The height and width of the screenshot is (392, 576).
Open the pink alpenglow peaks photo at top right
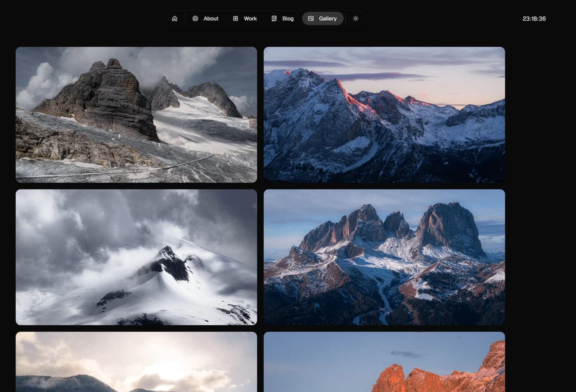(x=384, y=115)
